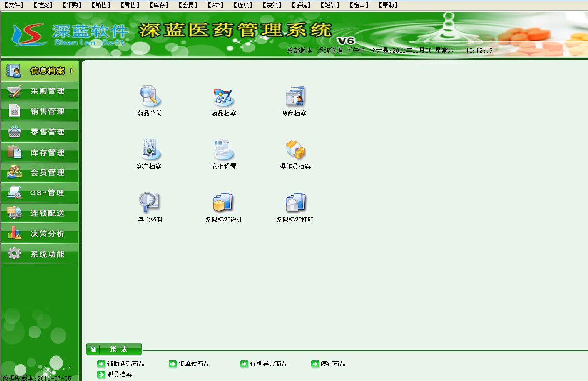Click the 总部版本 text in header
This screenshot has height=381, width=588.
[x=300, y=50]
